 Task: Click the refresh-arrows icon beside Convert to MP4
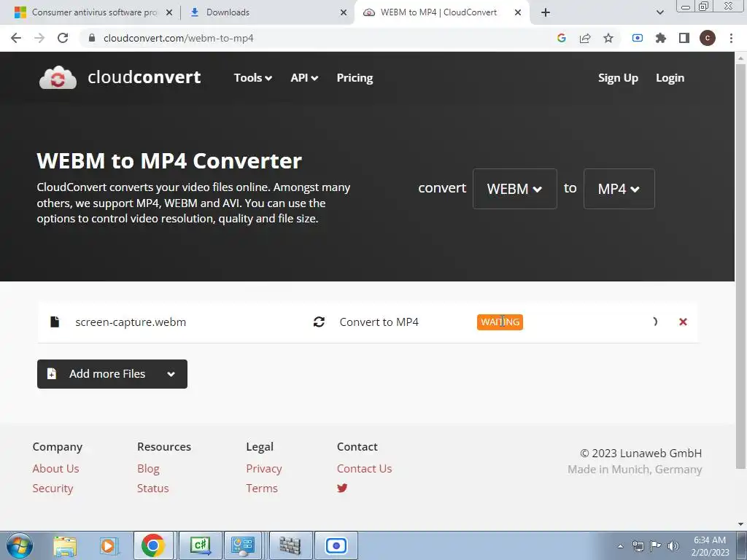[x=320, y=322]
